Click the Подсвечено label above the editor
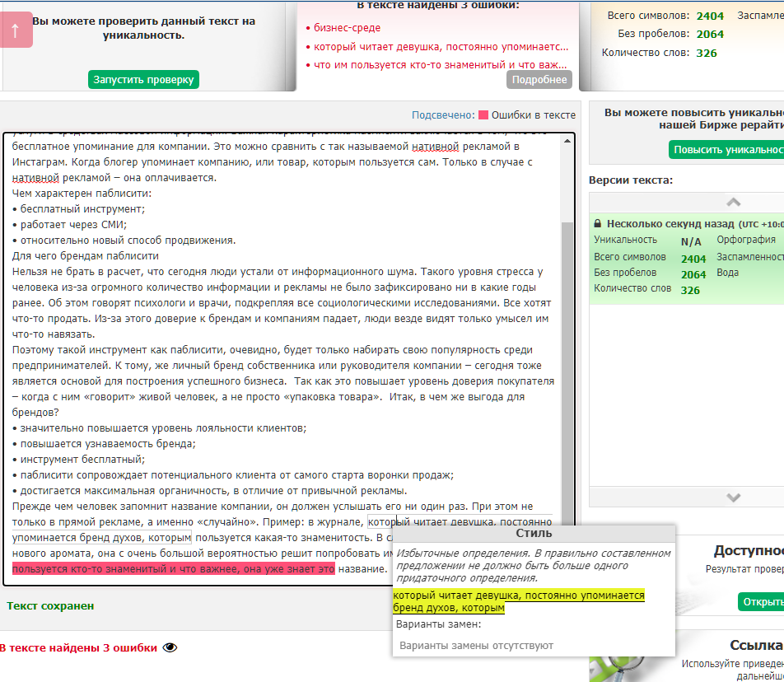 point(443,115)
